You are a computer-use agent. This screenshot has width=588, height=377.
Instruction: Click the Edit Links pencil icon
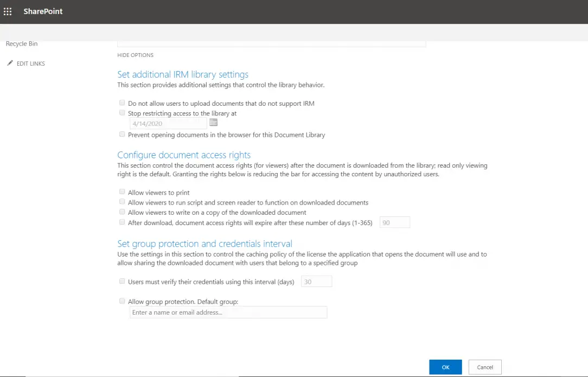tap(10, 63)
